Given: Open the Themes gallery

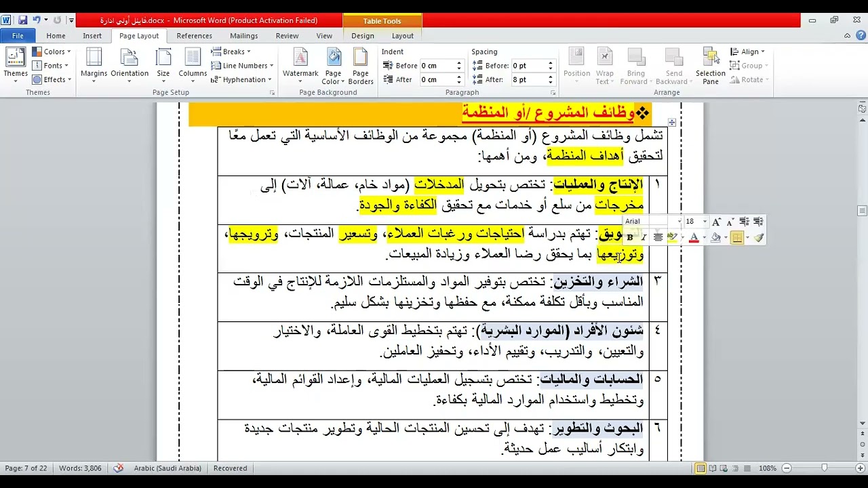Looking at the screenshot, I should 16,66.
